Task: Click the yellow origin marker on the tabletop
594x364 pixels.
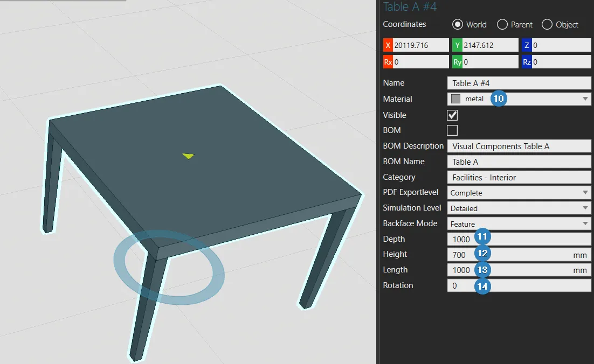Action: point(188,156)
